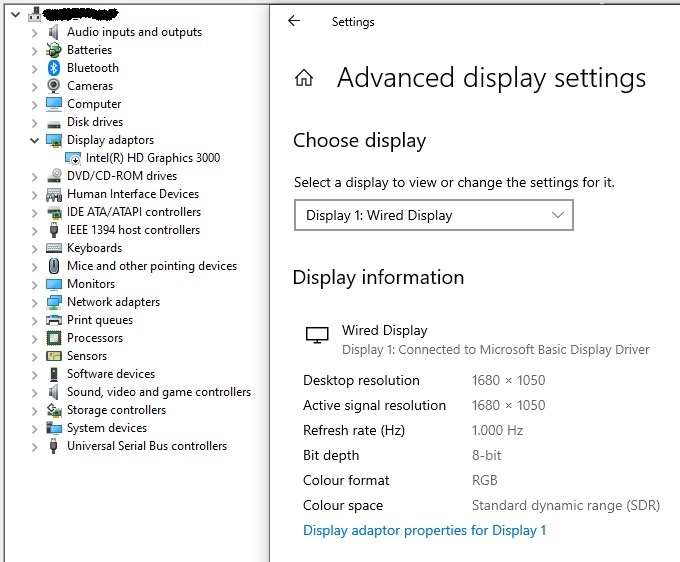Image resolution: width=680 pixels, height=562 pixels.
Task: Click the Batteries category icon
Action: tap(54, 50)
